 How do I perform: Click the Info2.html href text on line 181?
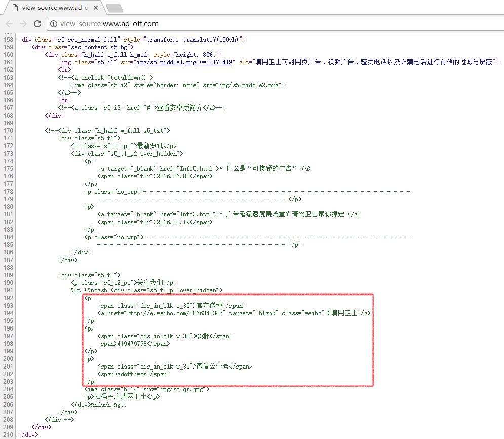pos(197,214)
